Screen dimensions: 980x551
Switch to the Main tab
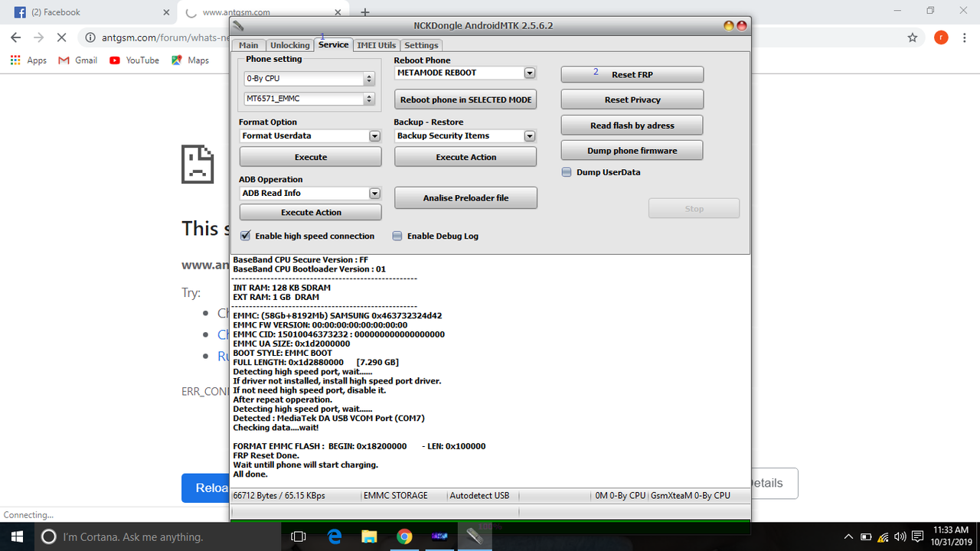[x=248, y=45]
